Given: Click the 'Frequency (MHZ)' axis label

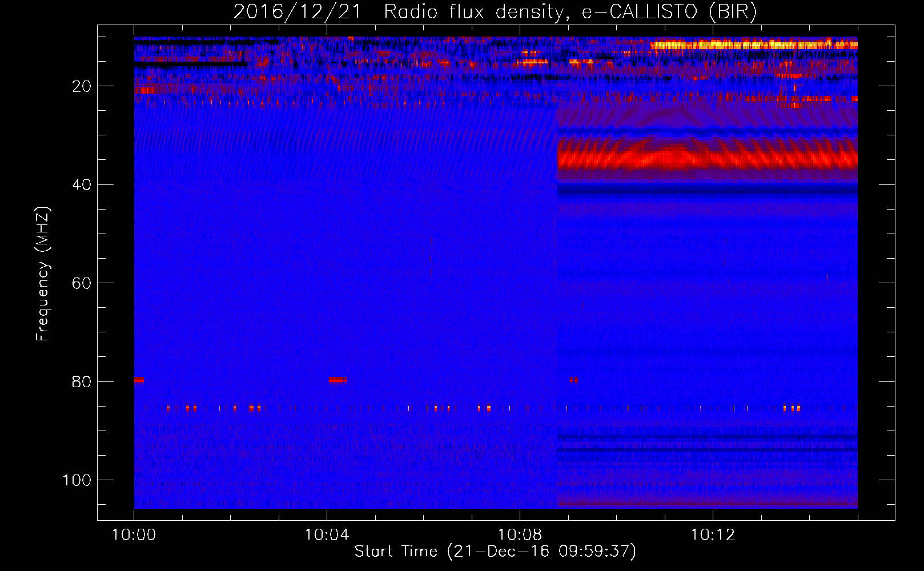Looking at the screenshot, I should [43, 274].
